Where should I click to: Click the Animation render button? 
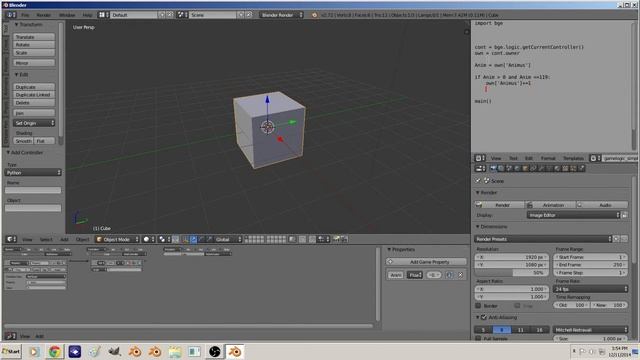(x=551, y=205)
